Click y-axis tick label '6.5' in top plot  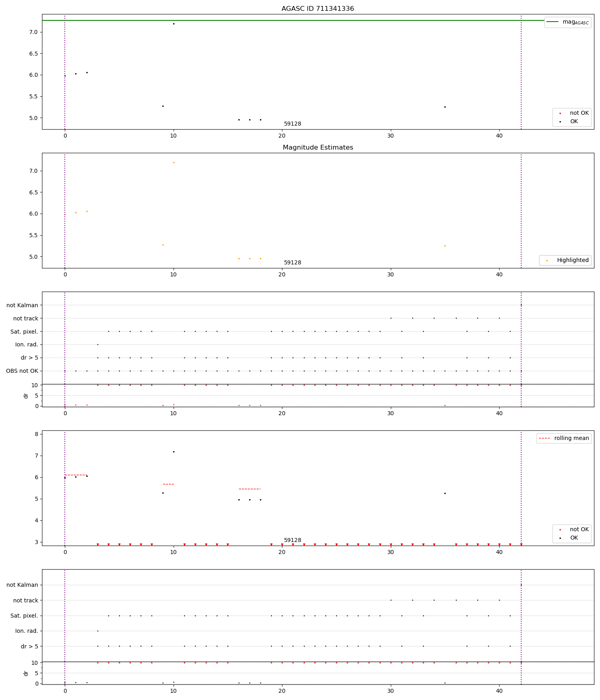tap(34, 54)
